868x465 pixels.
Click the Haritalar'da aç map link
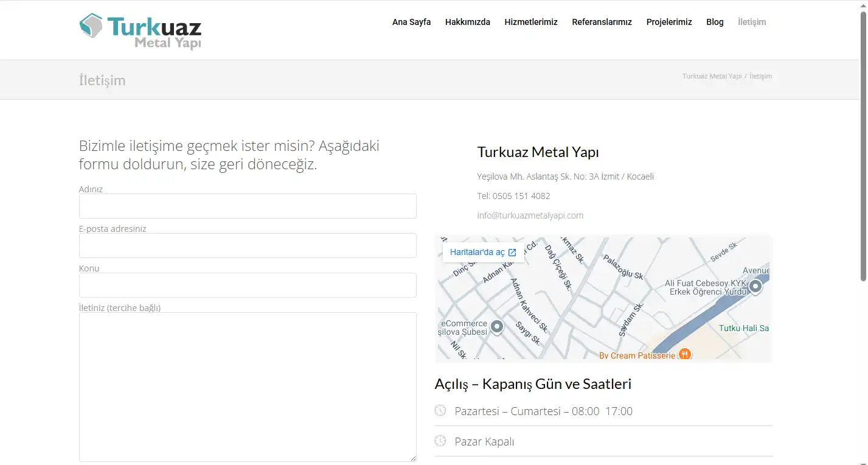pos(483,252)
